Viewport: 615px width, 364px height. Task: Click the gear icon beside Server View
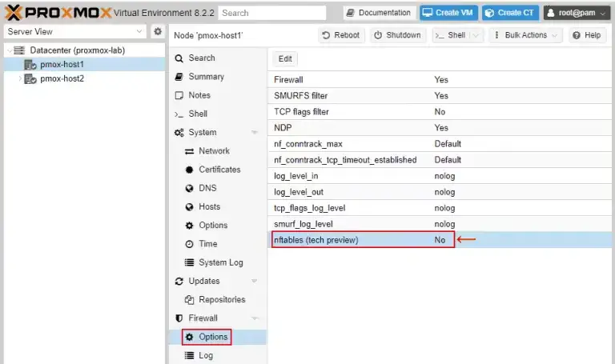point(158,31)
